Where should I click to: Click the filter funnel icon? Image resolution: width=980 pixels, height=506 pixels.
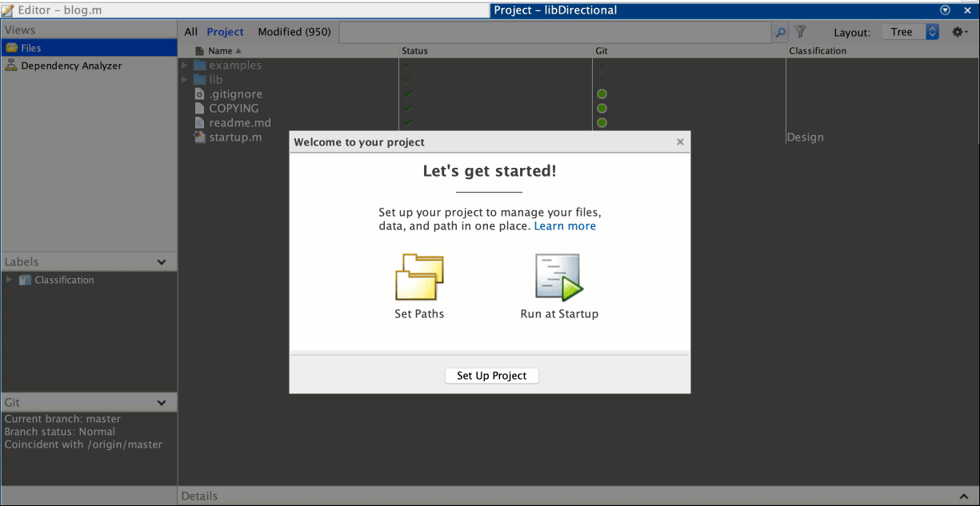[x=800, y=33]
